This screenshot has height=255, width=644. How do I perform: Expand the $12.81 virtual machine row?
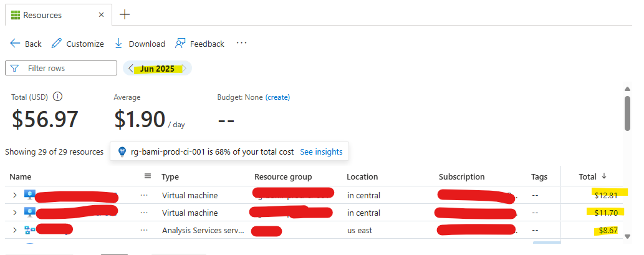coord(15,195)
